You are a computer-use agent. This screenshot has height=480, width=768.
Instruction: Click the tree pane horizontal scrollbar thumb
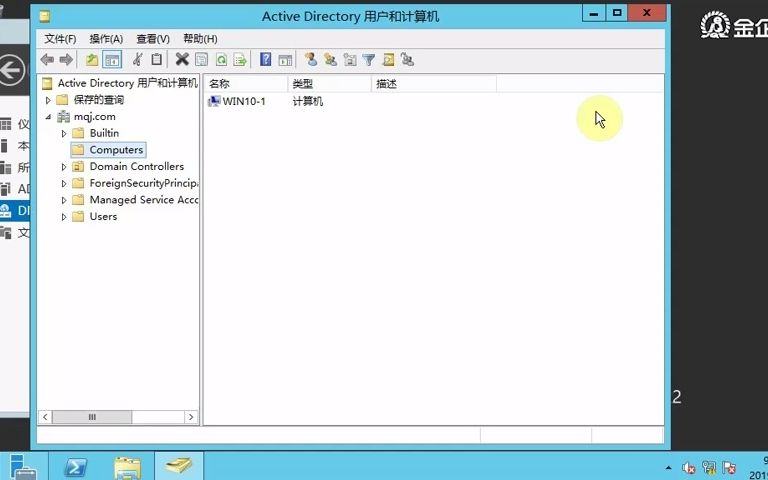[92, 417]
